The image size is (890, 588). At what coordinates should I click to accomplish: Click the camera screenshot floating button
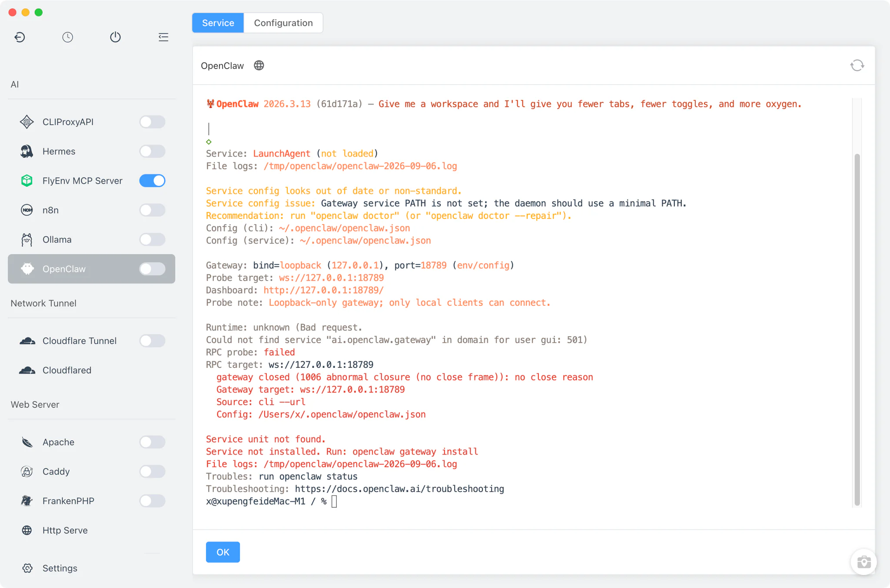[863, 562]
